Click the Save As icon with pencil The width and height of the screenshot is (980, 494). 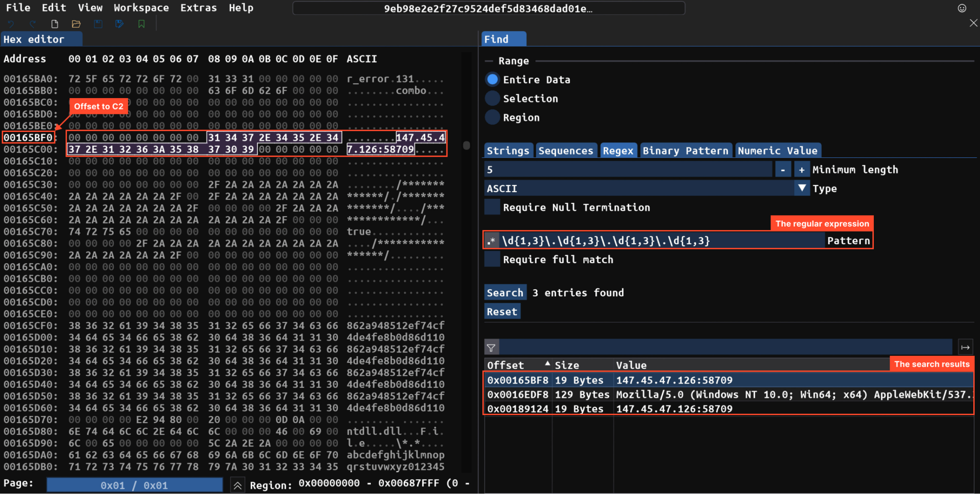120,24
